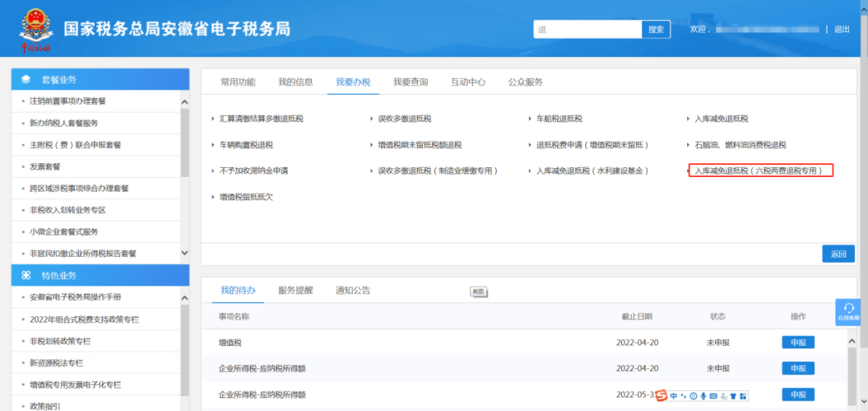Switch to 我的信息 tab

(296, 82)
